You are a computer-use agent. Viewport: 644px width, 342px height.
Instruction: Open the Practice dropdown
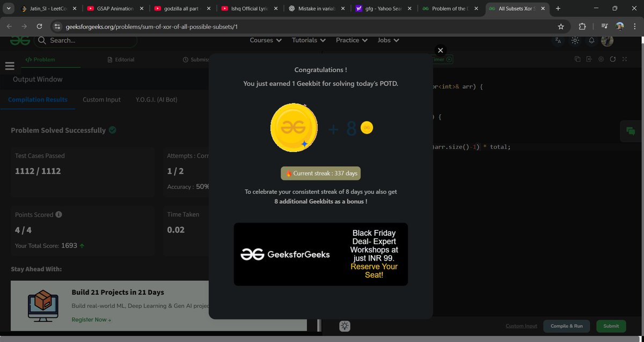(351, 40)
